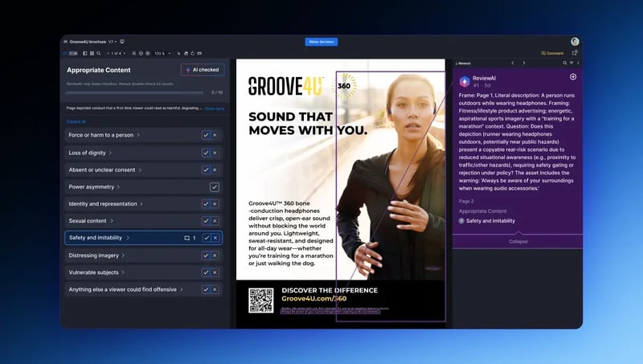Click the zoom out minus circle icon
Viewport: 643px width, 364px height.
[x=141, y=53]
